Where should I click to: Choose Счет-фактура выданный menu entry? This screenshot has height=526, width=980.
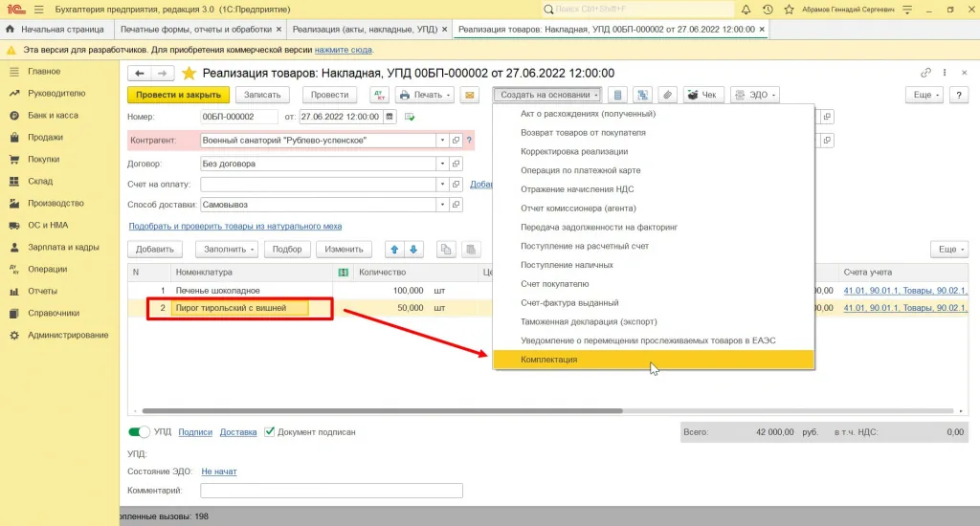(x=653, y=303)
